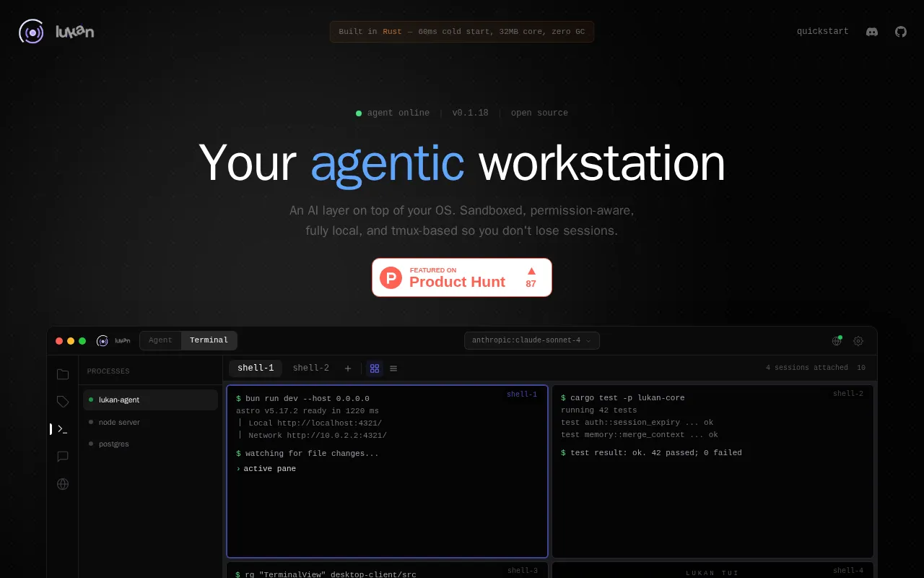Click the shell-2 pane label
The width and height of the screenshot is (924, 578).
[x=848, y=394]
